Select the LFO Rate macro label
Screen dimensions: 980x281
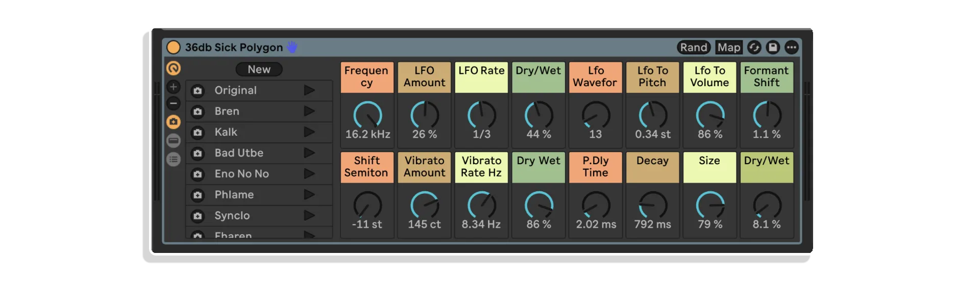481,77
